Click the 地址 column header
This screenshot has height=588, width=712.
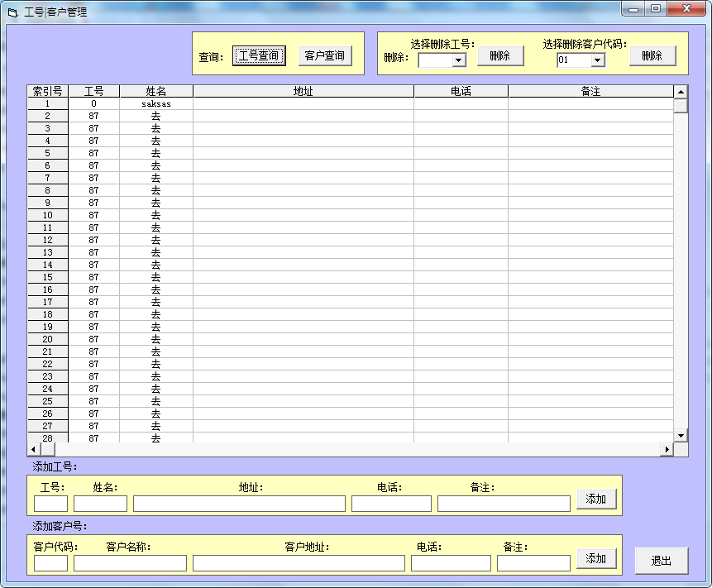pyautogui.click(x=303, y=91)
